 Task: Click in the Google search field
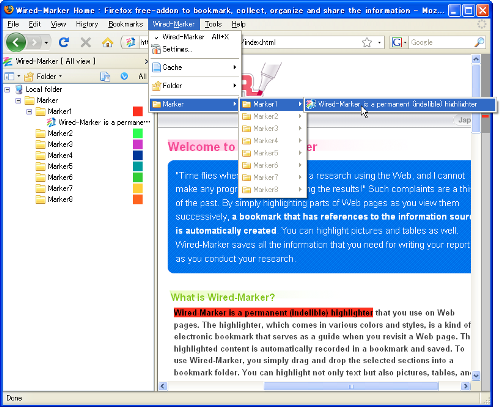tap(441, 42)
